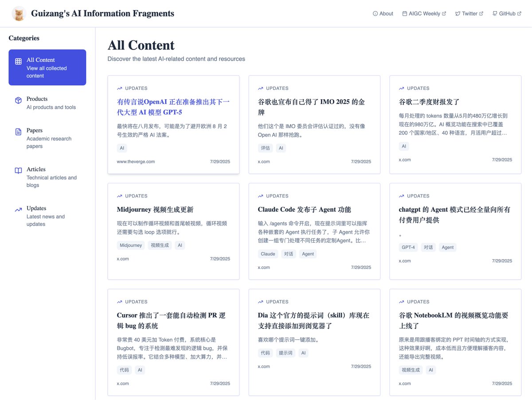Click trend icon on Claude Code card
The height and width of the screenshot is (400, 532).
(x=261, y=196)
